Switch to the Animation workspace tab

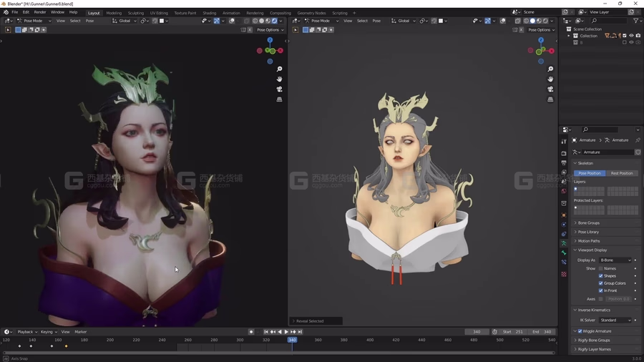231,13
